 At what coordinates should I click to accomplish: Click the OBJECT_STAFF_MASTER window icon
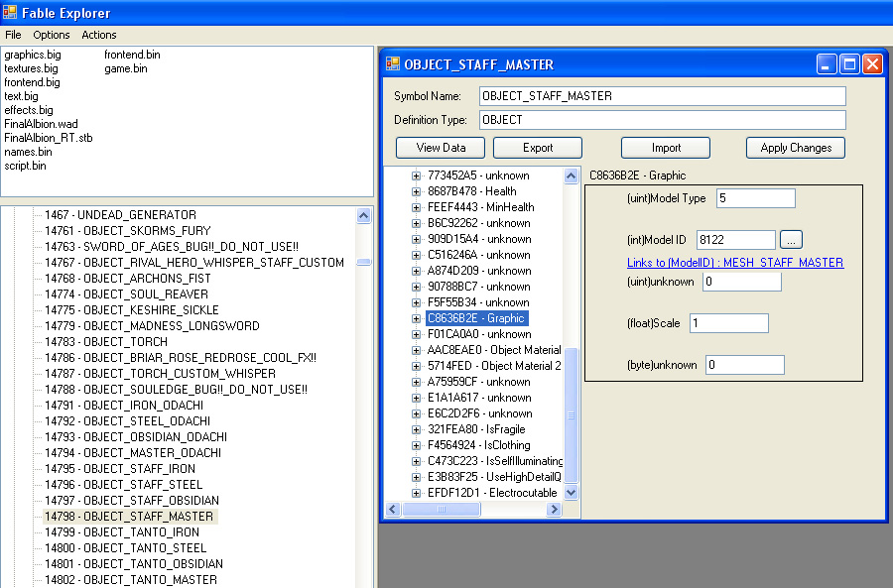(x=393, y=64)
